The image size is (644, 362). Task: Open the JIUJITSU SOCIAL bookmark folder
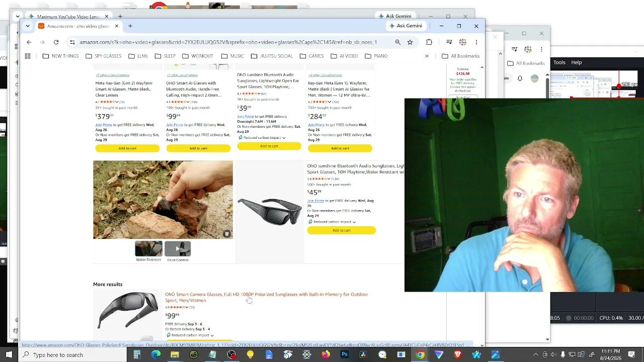pyautogui.click(x=272, y=56)
